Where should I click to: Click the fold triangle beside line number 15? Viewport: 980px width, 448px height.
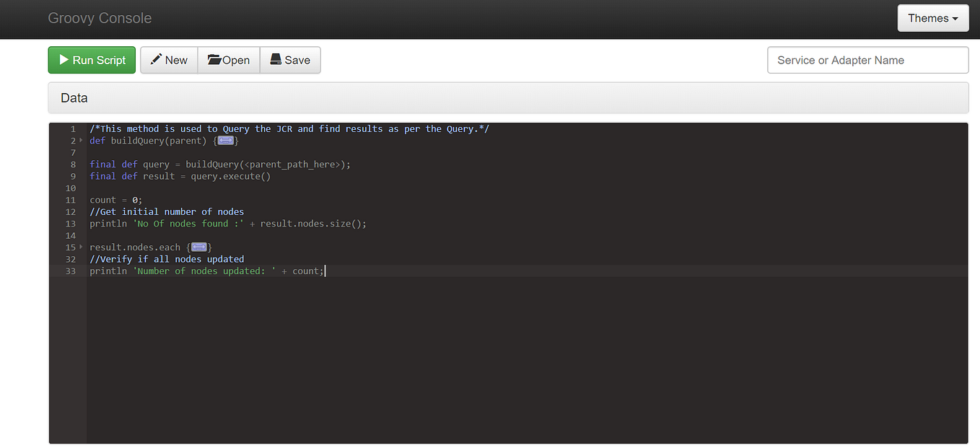pyautogui.click(x=79, y=247)
